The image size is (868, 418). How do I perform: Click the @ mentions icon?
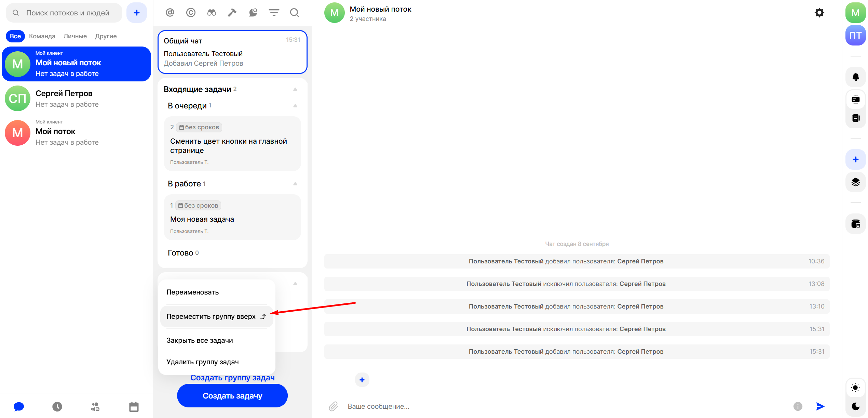click(170, 13)
